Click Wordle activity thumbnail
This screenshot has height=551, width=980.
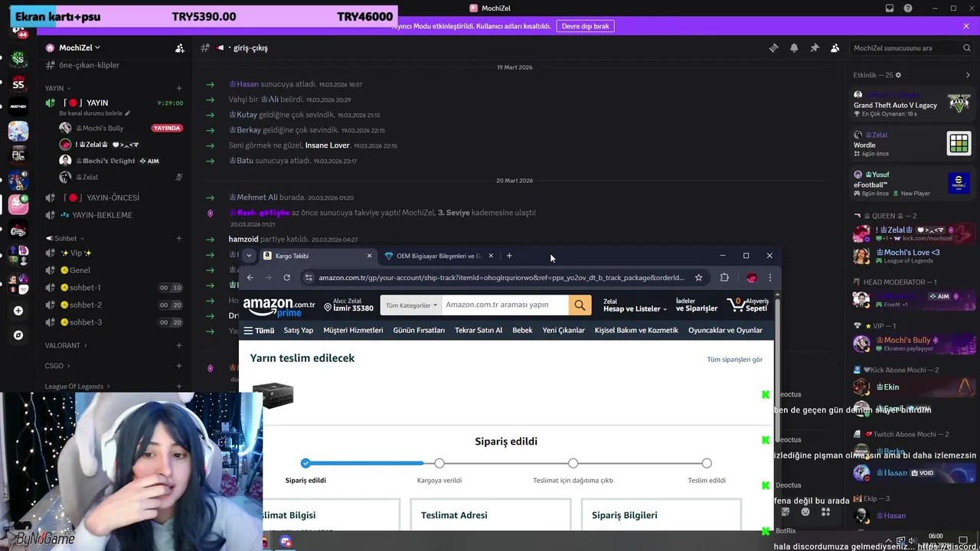pos(959,142)
